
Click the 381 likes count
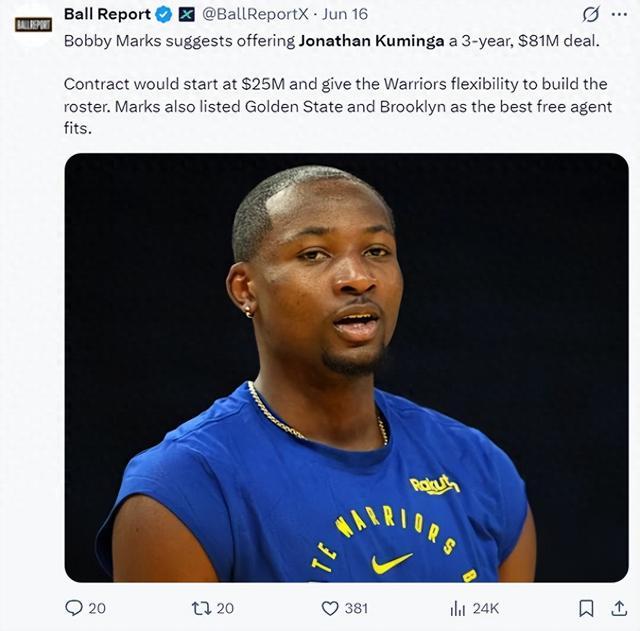(356, 608)
